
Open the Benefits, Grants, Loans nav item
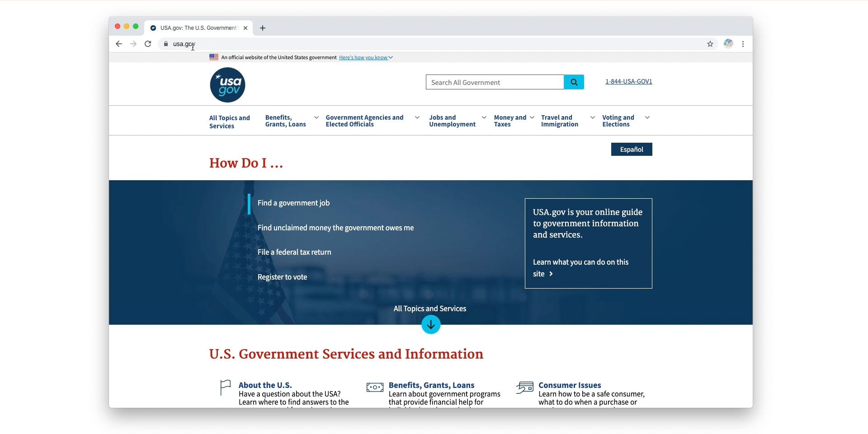286,121
